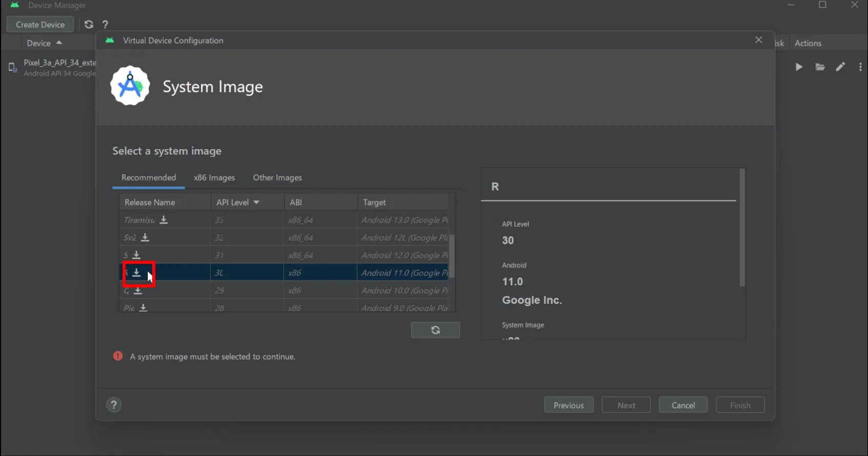Click the ABI column header
868x456 pixels.
(x=320, y=202)
